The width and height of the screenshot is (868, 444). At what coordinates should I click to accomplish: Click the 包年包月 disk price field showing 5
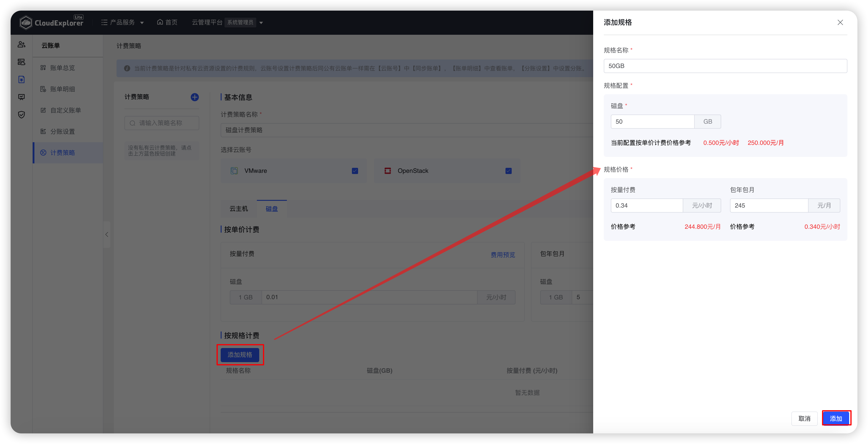tap(582, 297)
